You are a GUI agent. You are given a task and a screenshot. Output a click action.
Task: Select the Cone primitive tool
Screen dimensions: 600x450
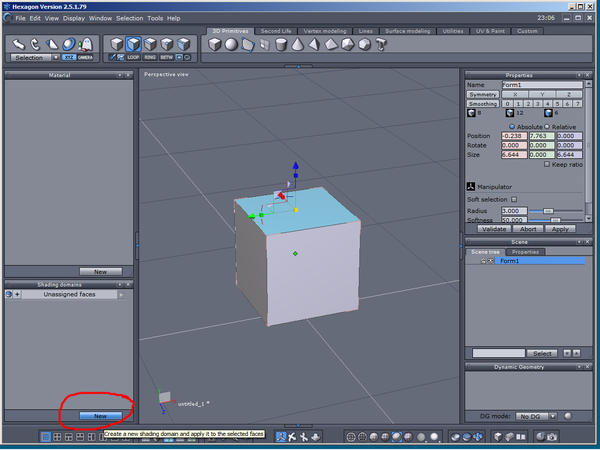297,45
